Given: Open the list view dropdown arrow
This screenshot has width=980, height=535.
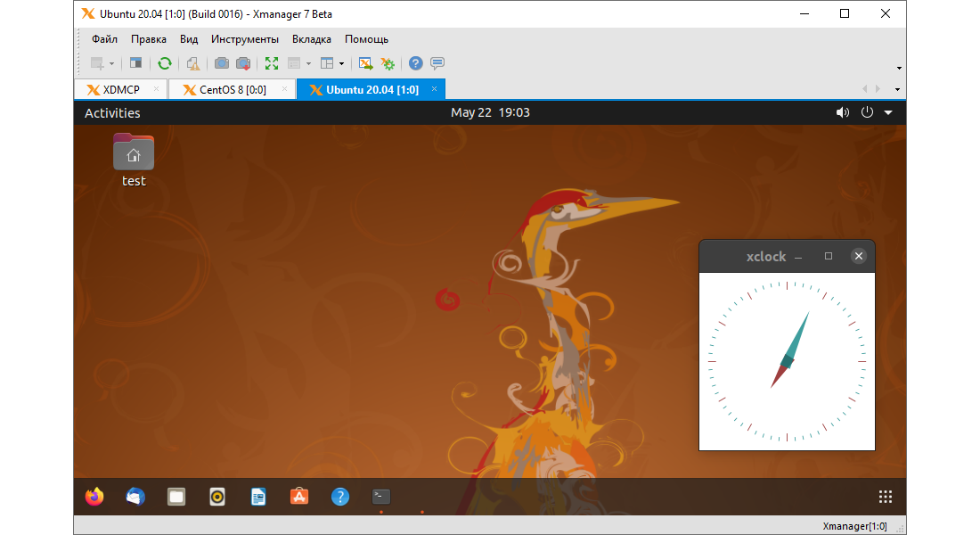Looking at the screenshot, I should (x=308, y=64).
